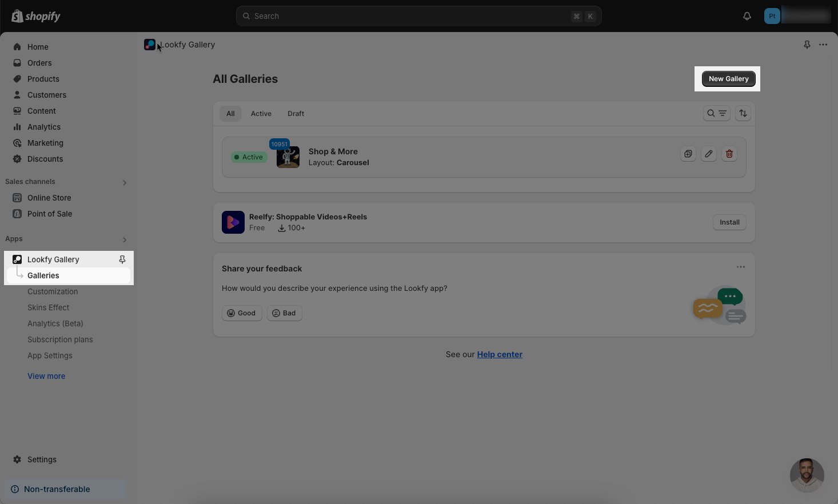This screenshot has height=504, width=838.
Task: Delete the Shop & More gallery
Action: (729, 154)
